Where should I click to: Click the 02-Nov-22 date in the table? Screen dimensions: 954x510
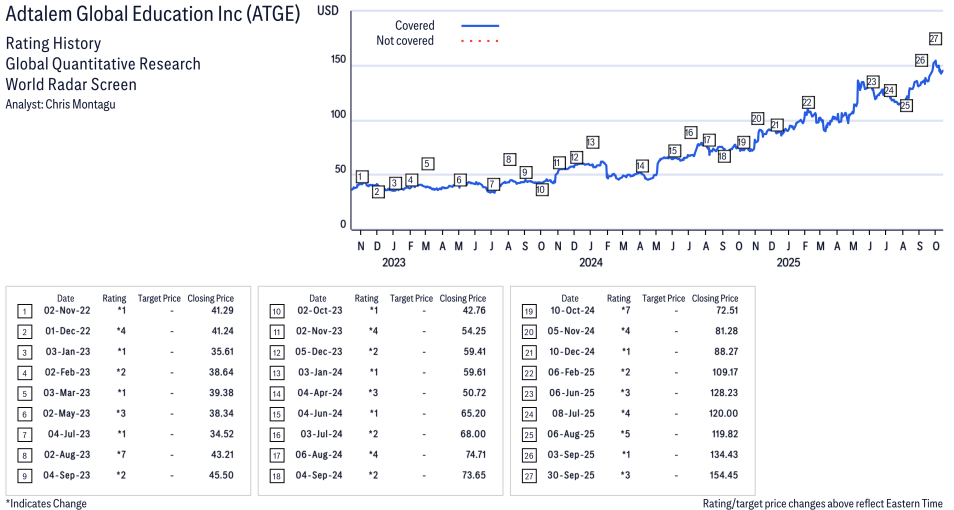65,313
